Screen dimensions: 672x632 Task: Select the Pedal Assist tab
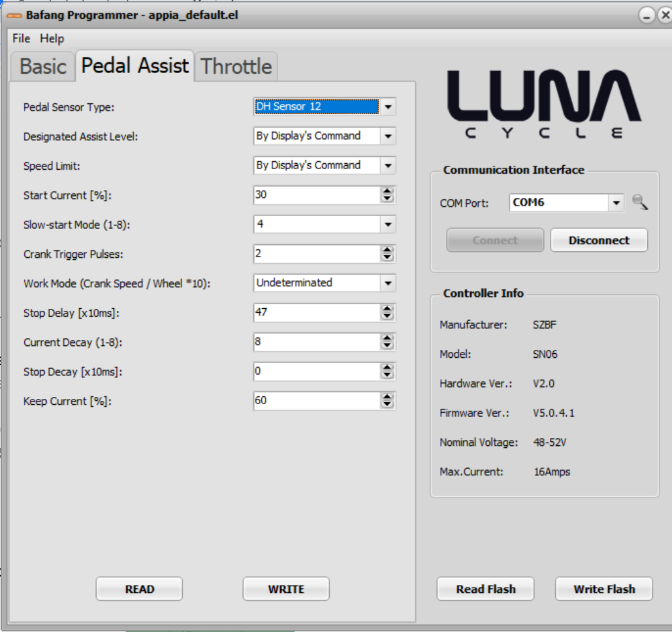(135, 66)
